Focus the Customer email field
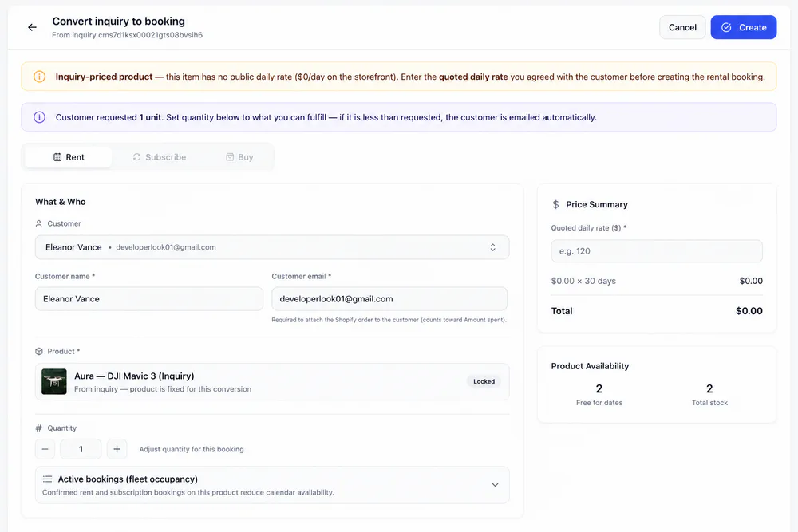This screenshot has width=798, height=532. coord(389,299)
